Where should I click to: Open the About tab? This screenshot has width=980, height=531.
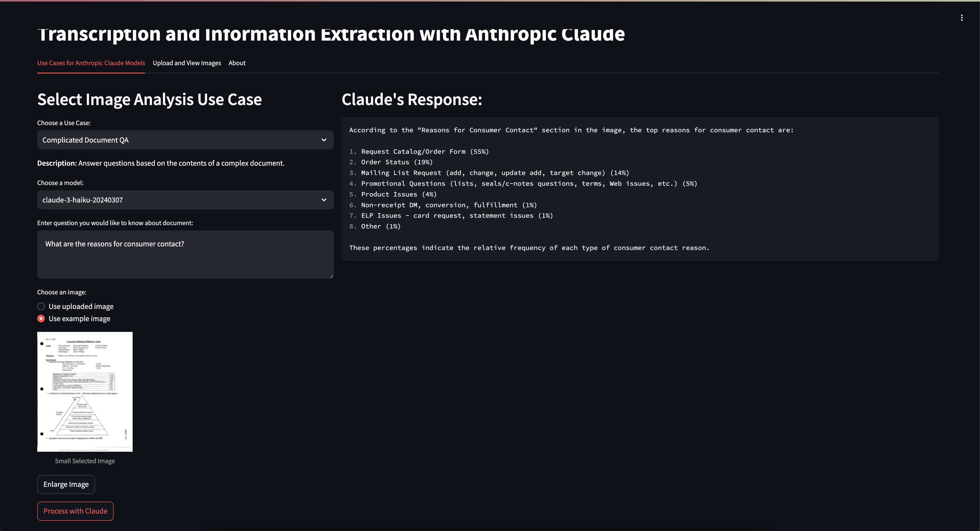click(x=237, y=63)
